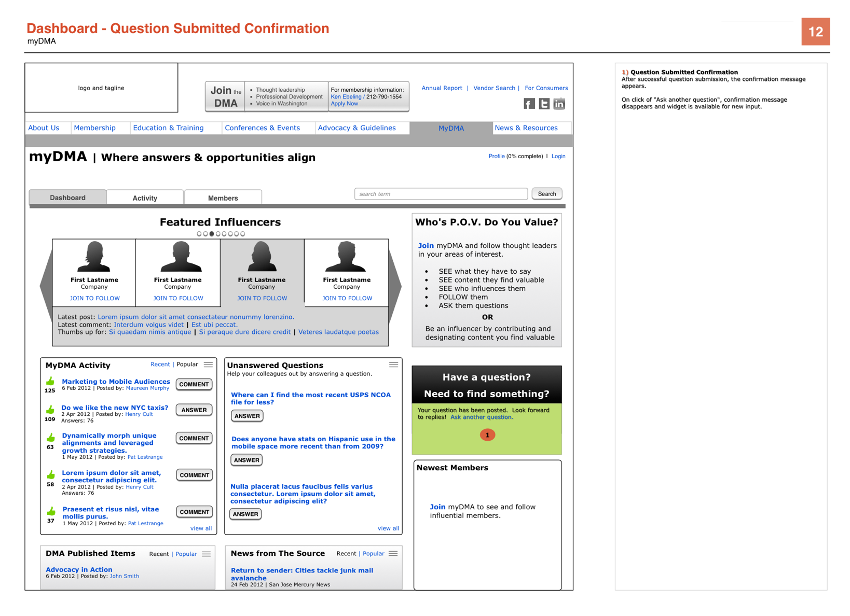Show Popular in DMA Published Items
The height and width of the screenshot is (616, 850).
click(186, 554)
